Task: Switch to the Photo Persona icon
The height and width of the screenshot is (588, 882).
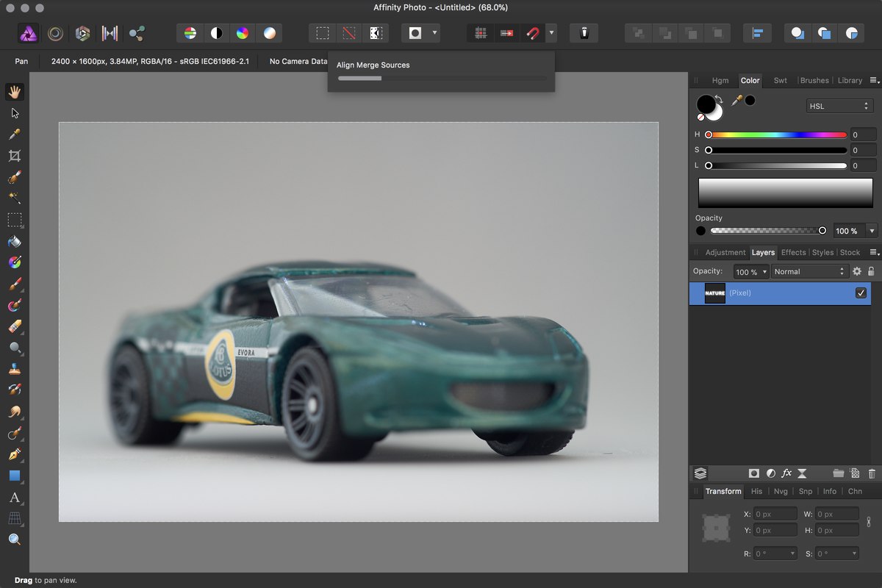Action: pos(29,33)
